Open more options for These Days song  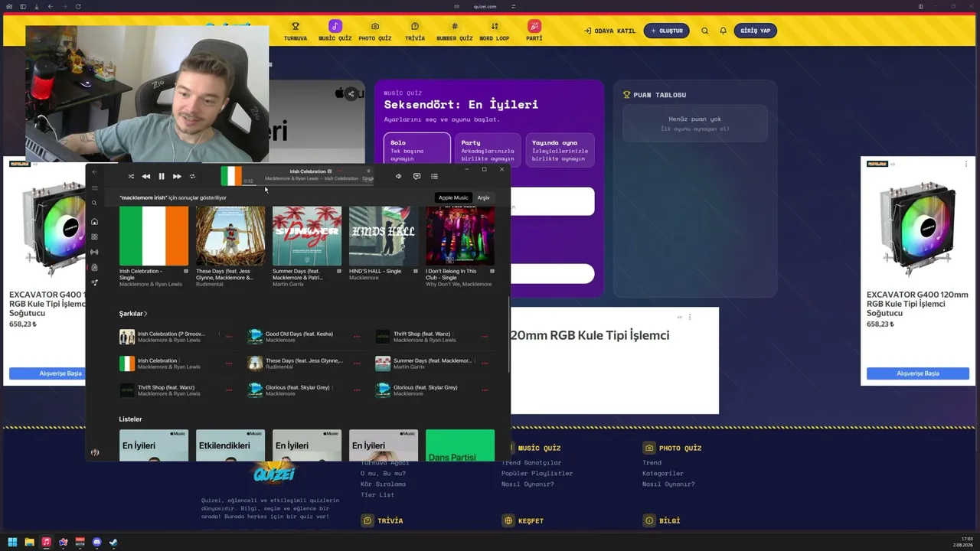[x=357, y=364]
